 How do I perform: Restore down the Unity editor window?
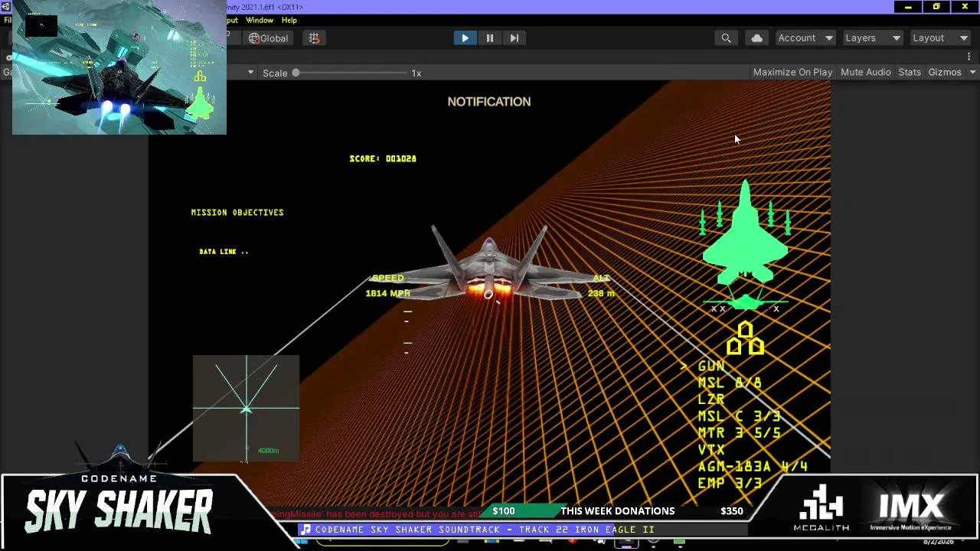(936, 7)
